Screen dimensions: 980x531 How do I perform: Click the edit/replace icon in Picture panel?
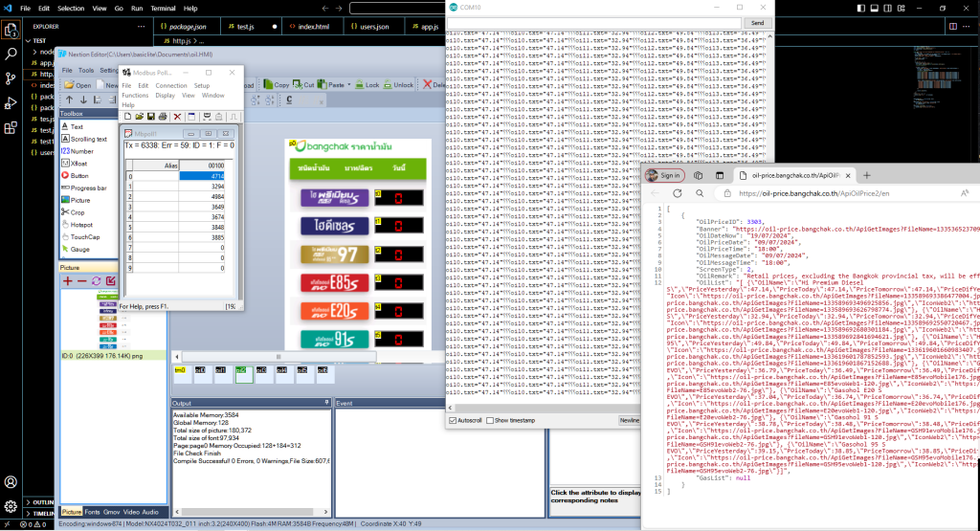(x=111, y=281)
